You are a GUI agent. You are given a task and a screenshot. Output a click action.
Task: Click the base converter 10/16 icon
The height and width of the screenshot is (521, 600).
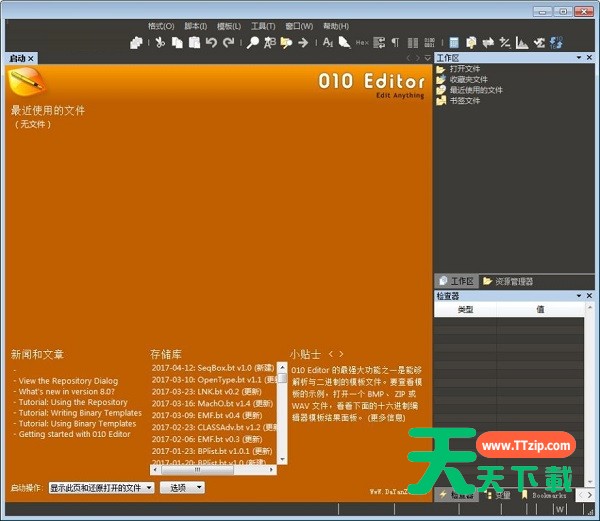pyautogui.click(x=556, y=42)
